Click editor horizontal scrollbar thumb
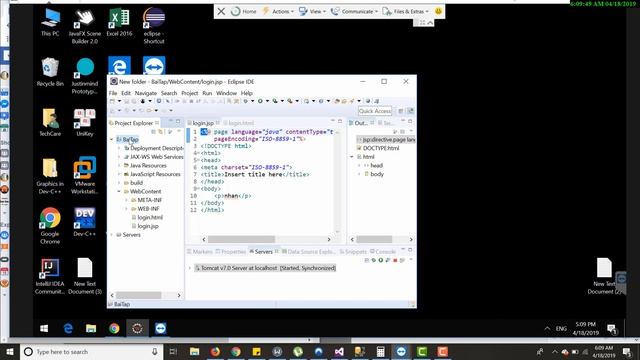This screenshot has height=360, width=640. coord(242,239)
